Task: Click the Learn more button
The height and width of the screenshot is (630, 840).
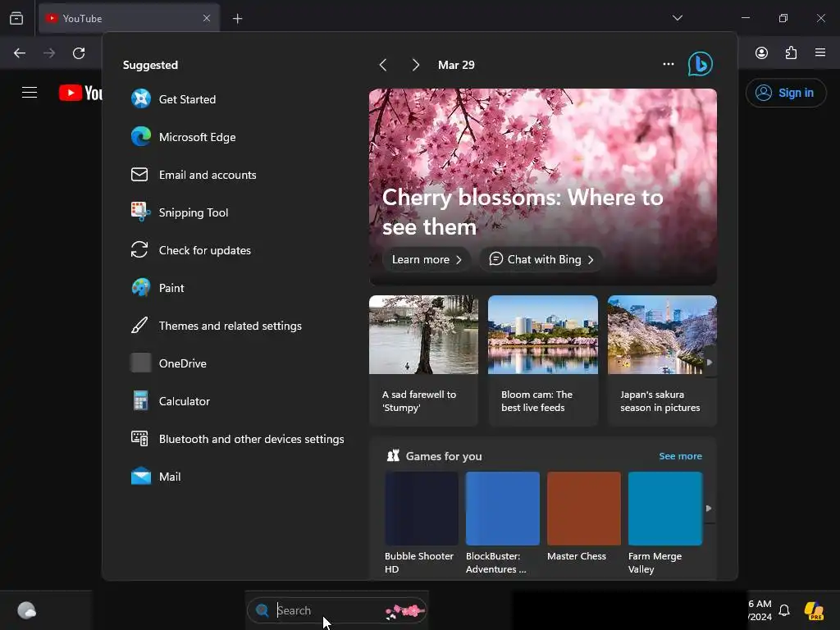Action: pos(427,259)
